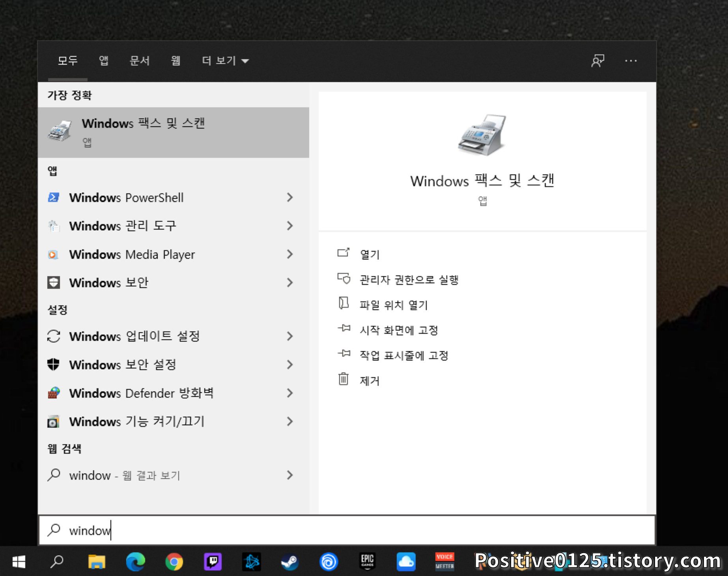The height and width of the screenshot is (576, 728).
Task: Open the 더 보기 dropdown filter
Action: click(225, 61)
